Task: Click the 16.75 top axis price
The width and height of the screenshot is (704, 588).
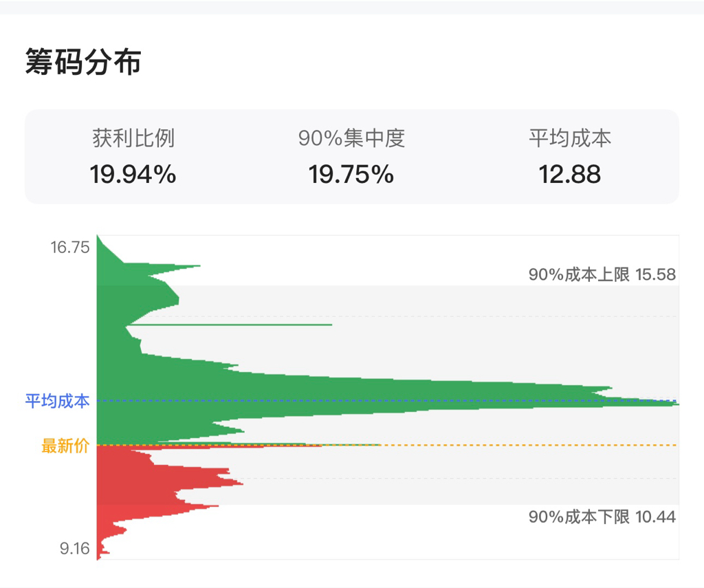Action: click(70, 248)
